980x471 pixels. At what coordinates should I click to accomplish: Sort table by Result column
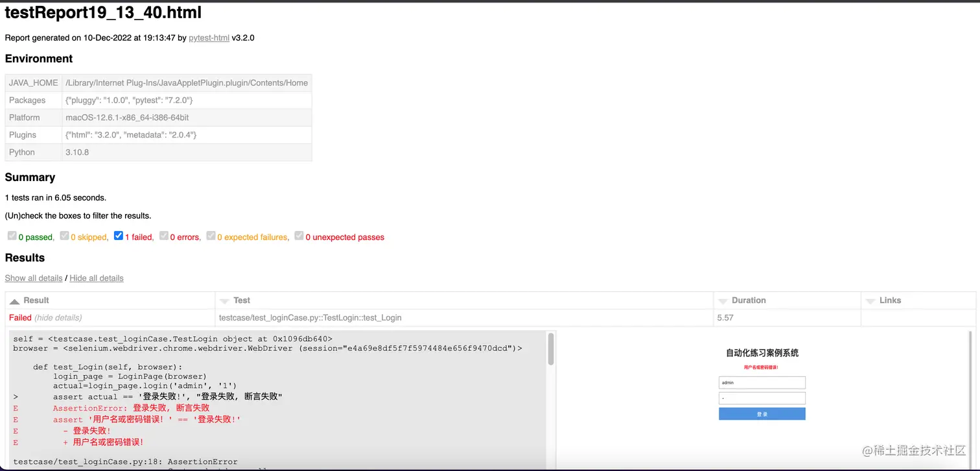click(110, 300)
